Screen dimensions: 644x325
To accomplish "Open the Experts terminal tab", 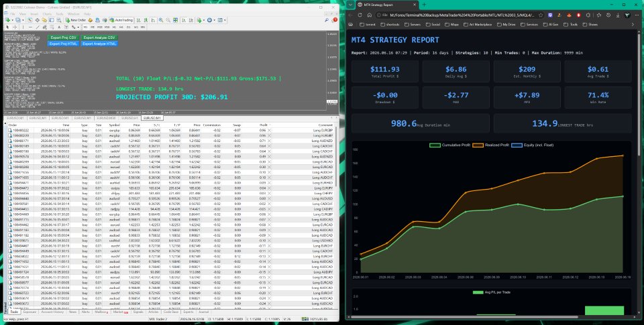I will coord(188,312).
